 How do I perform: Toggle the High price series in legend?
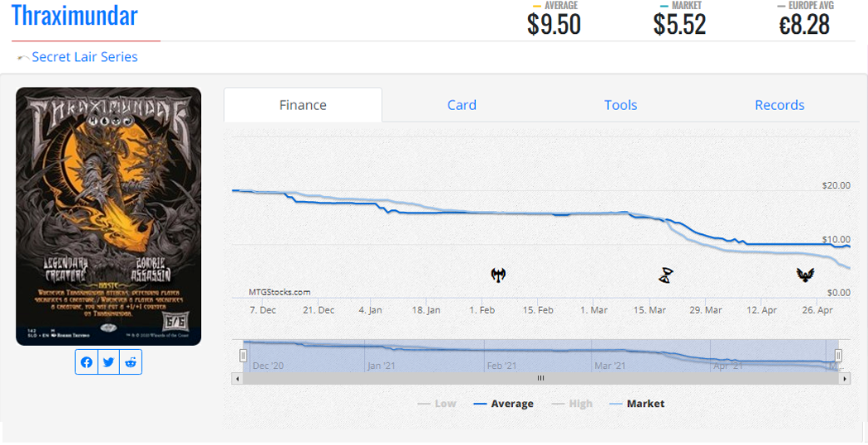[x=571, y=404]
